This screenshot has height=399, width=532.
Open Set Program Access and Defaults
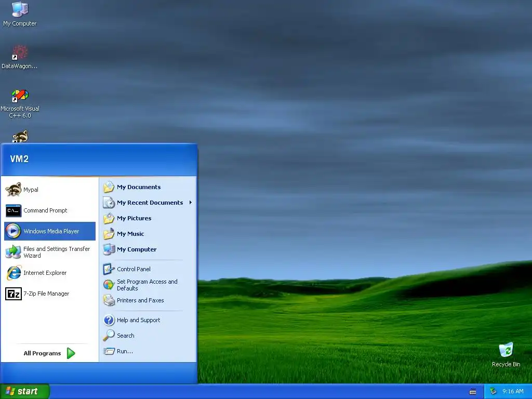pos(148,285)
